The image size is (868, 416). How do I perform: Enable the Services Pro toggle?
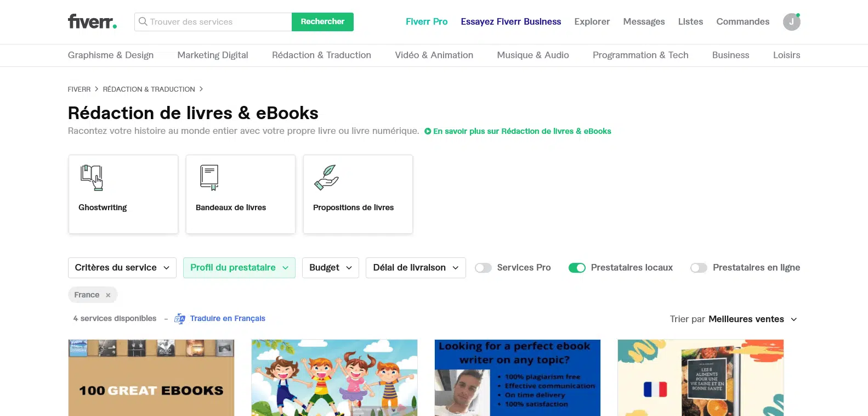(x=483, y=268)
